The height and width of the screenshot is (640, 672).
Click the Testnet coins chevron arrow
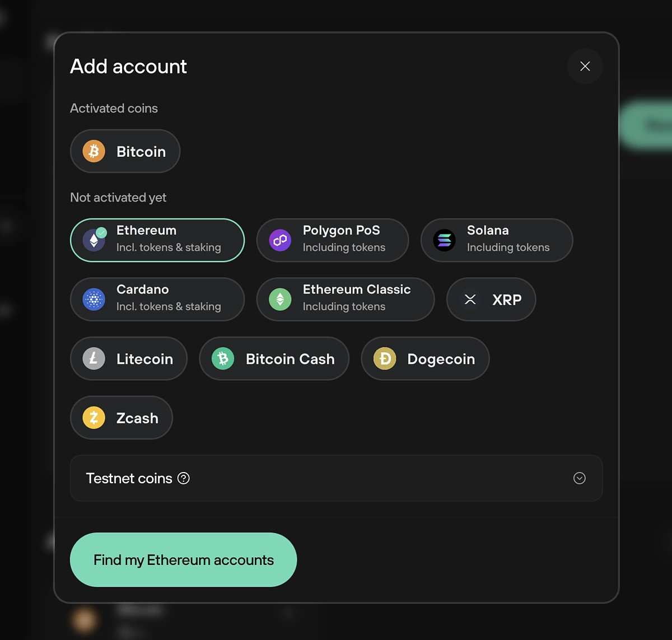pos(580,478)
